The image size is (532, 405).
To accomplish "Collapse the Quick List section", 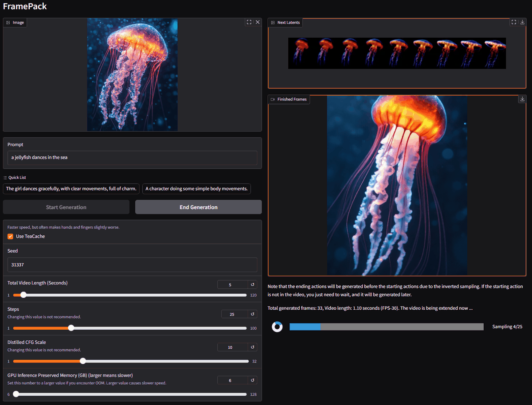I will pos(17,177).
